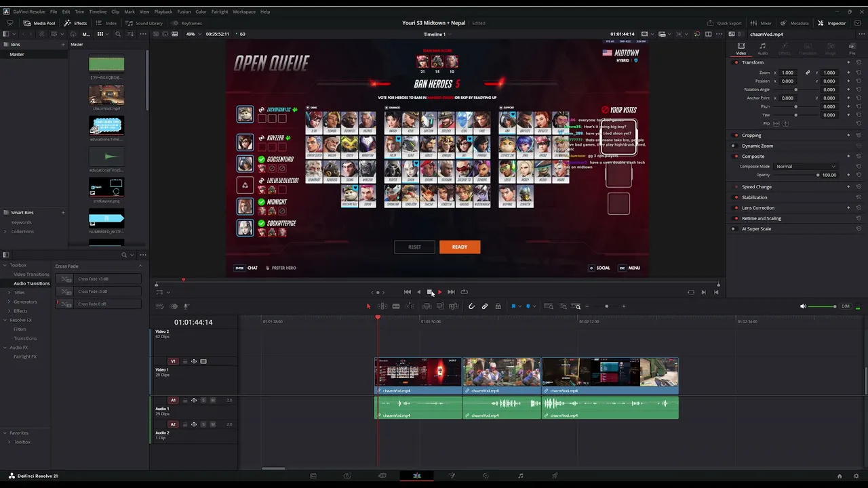The height and width of the screenshot is (488, 868).
Task: Choose the Selection mode arrow tool
Action: (x=368, y=306)
